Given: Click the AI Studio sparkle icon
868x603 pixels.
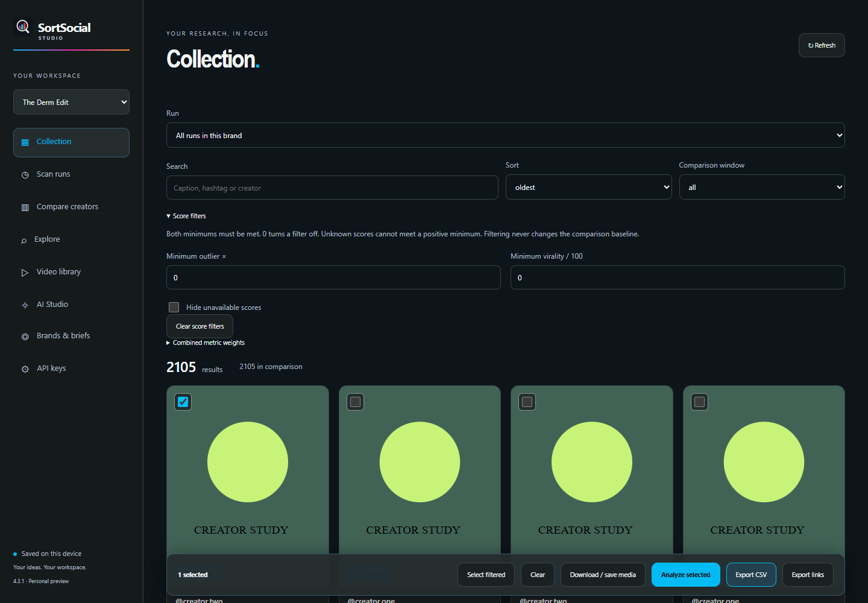Looking at the screenshot, I should (25, 305).
